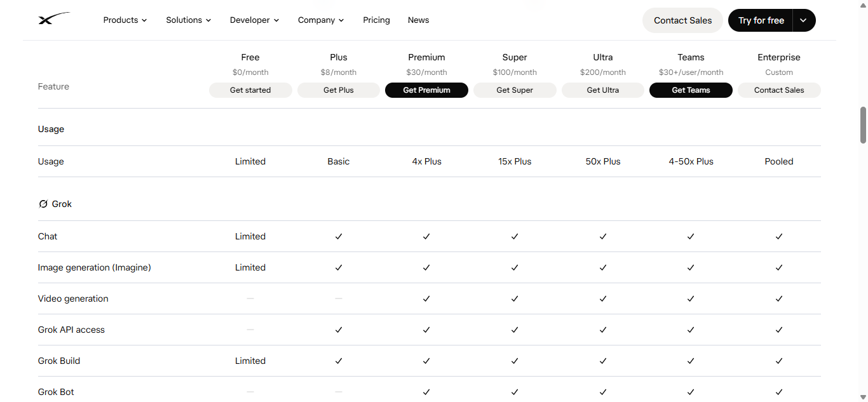Screen dimensions: 868x402
Task: Click the '4x Plus' usage value
Action: pos(427,161)
